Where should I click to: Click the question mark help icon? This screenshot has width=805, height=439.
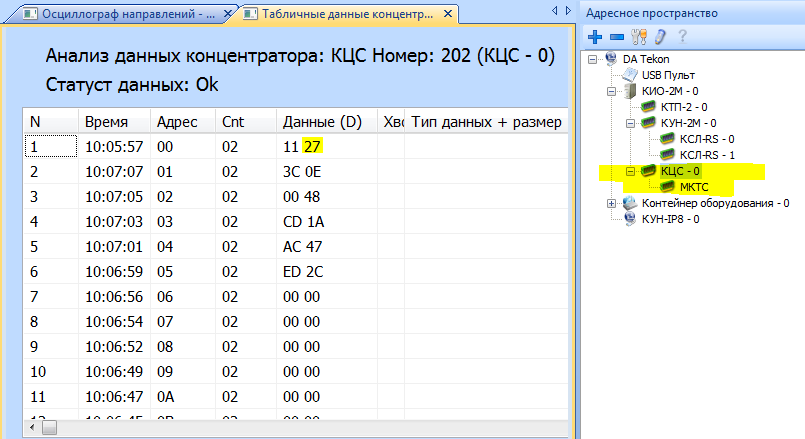(x=682, y=37)
